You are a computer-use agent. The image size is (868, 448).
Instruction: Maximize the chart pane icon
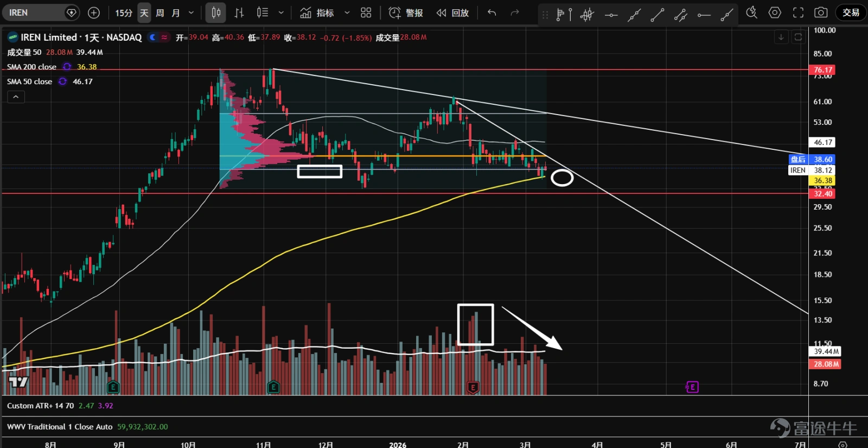[798, 37]
